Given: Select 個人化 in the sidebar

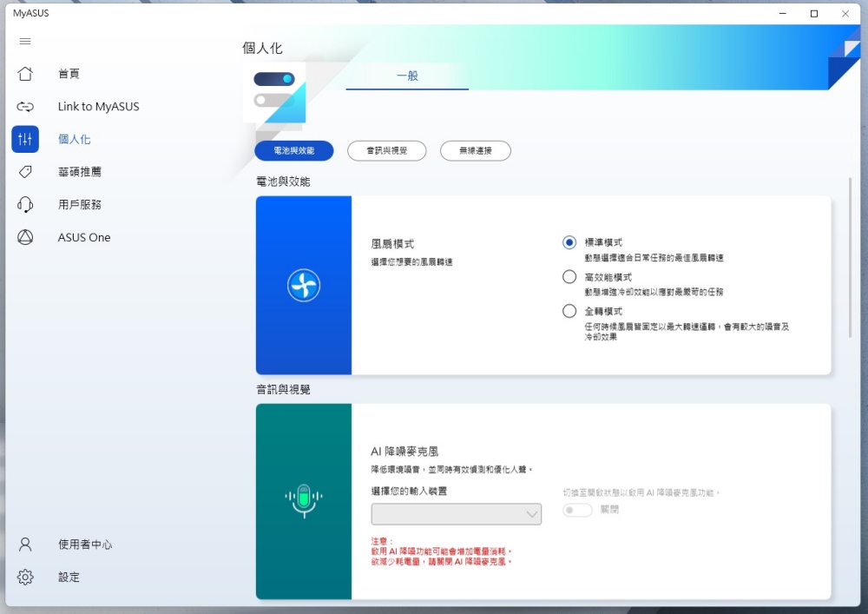Looking at the screenshot, I should 74,139.
